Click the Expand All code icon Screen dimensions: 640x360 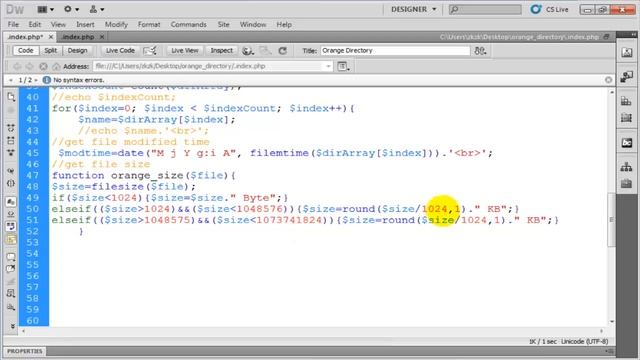click(11, 153)
